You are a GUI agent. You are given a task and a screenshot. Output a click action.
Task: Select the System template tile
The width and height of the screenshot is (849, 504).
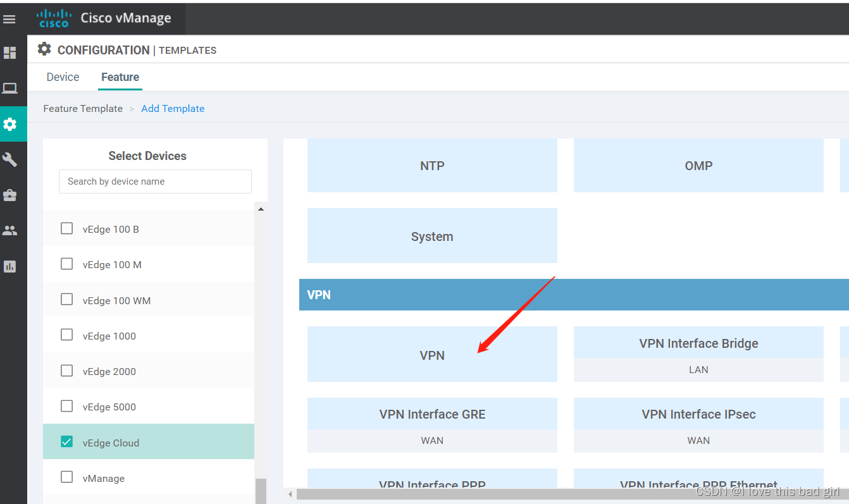tap(432, 237)
